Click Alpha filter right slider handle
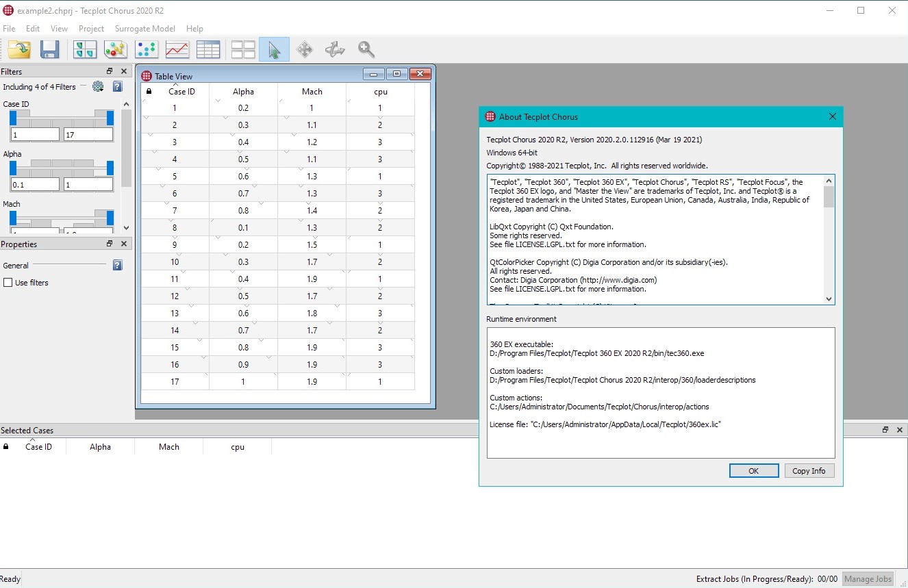 coord(110,168)
